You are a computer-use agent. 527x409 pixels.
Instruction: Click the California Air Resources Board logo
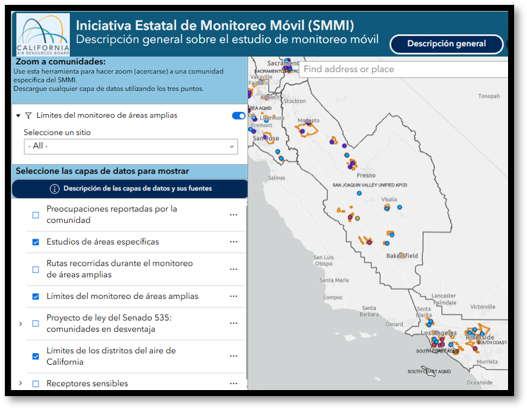43,35
